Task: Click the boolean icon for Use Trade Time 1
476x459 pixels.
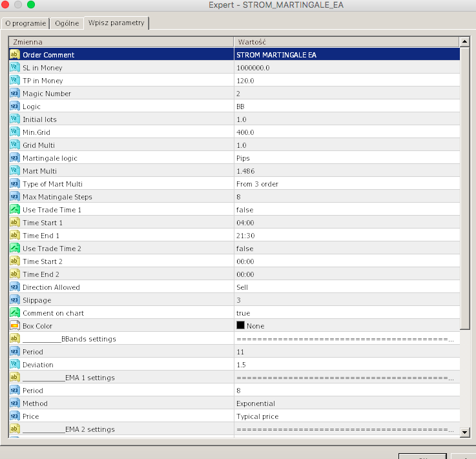Action: pos(15,210)
